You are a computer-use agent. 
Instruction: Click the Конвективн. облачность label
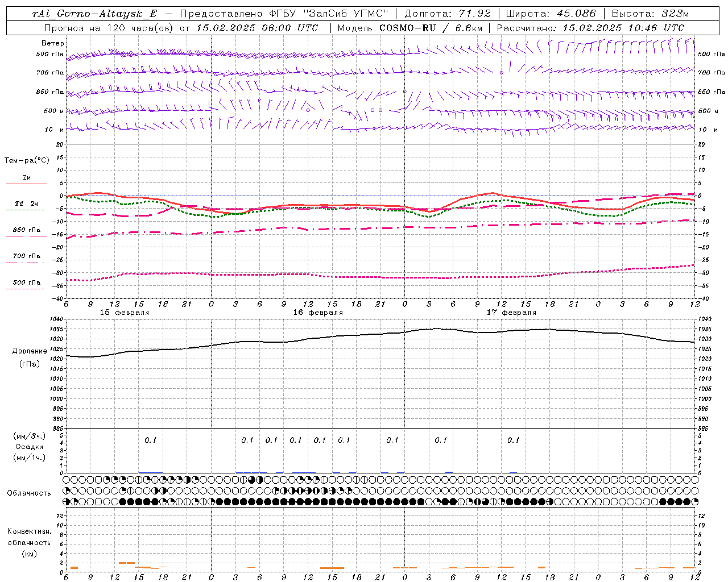point(29,537)
